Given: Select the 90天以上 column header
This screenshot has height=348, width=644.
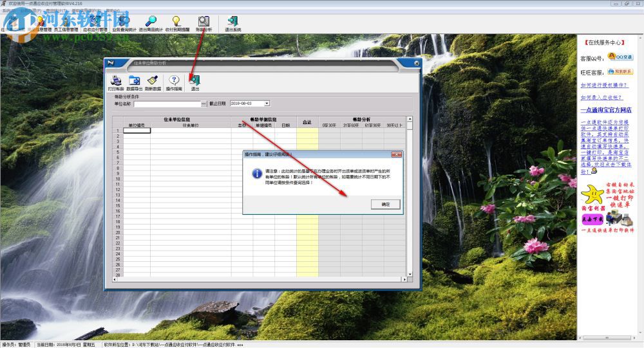Looking at the screenshot, I should 395,125.
